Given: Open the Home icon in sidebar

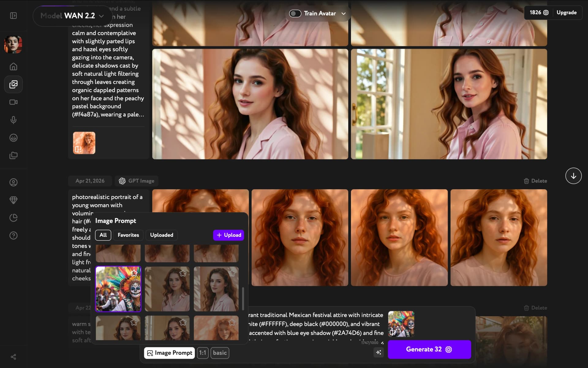Looking at the screenshot, I should coord(13,67).
